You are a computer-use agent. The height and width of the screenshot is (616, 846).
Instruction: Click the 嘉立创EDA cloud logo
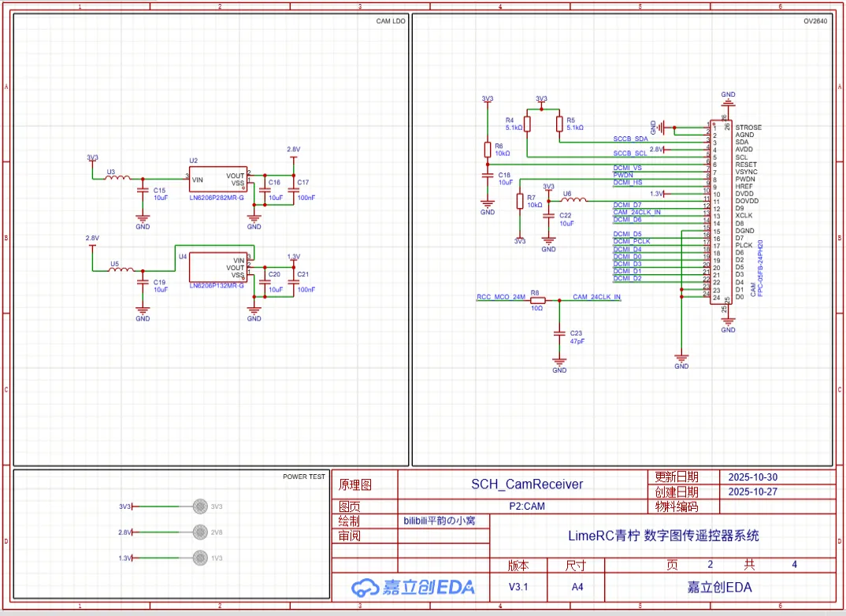[x=365, y=587]
